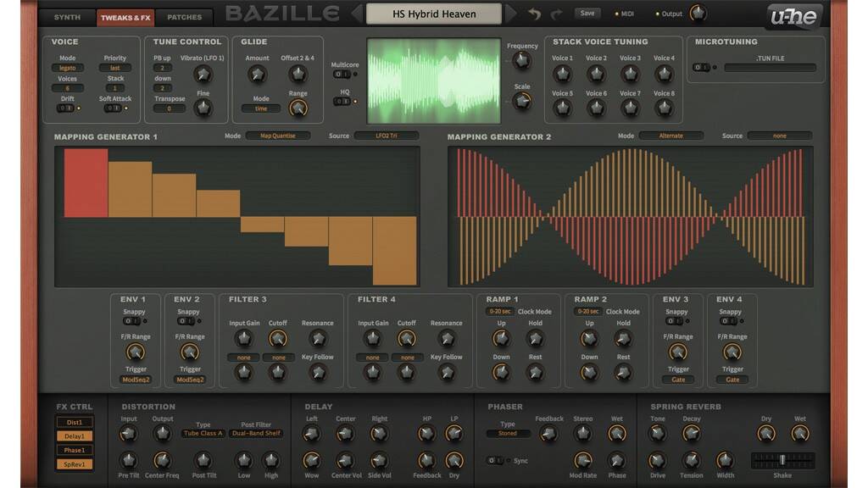Toggle the Microtuning on/off switch

pyautogui.click(x=701, y=68)
